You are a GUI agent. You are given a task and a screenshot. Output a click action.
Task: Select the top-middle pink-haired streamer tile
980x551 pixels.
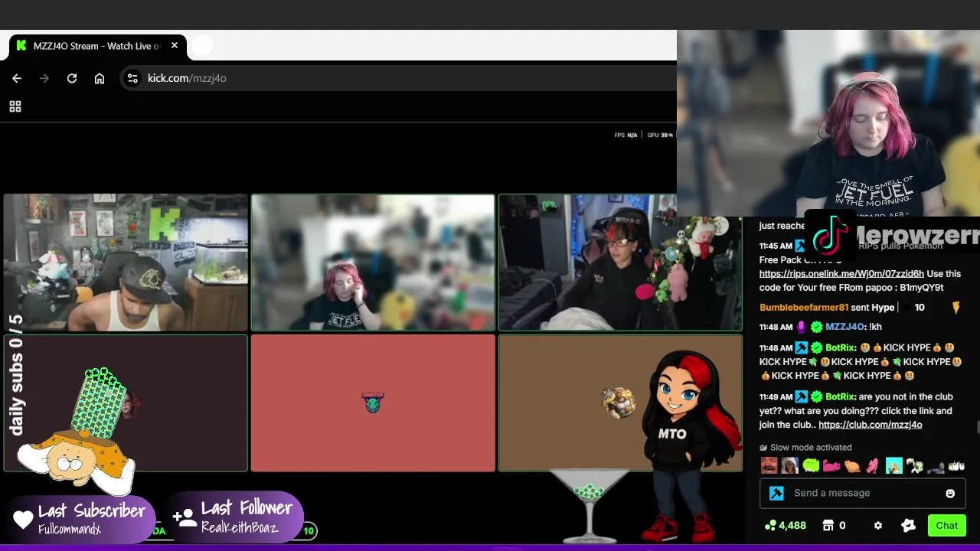[373, 262]
